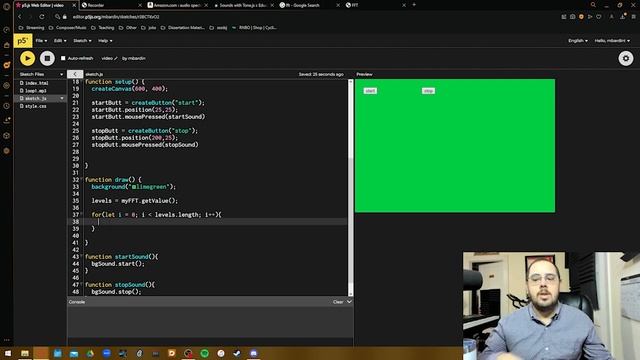
Task: Open the Edit menu
Action: (59, 41)
